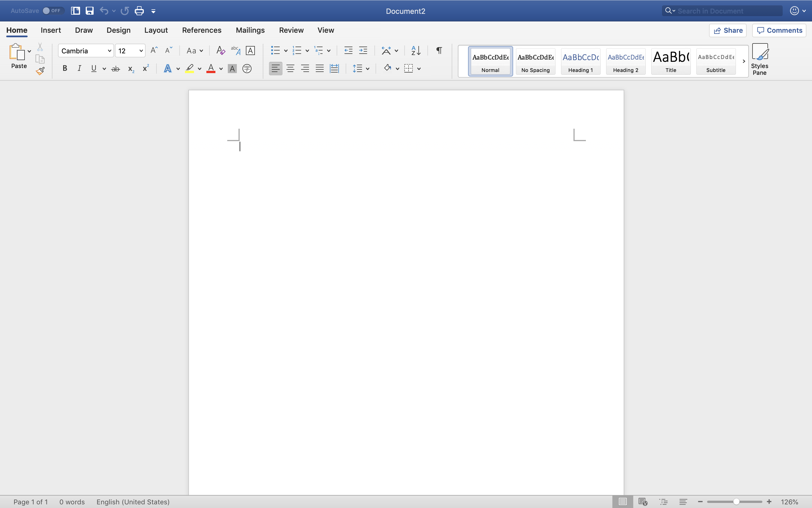The width and height of the screenshot is (812, 508).
Task: Open Styles Pane
Action: point(760,60)
